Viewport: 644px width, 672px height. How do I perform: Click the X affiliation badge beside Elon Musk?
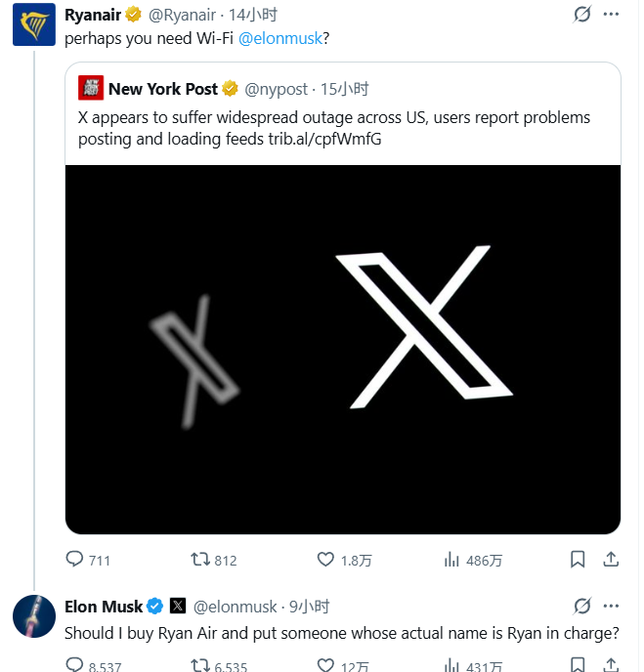pyautogui.click(x=178, y=607)
